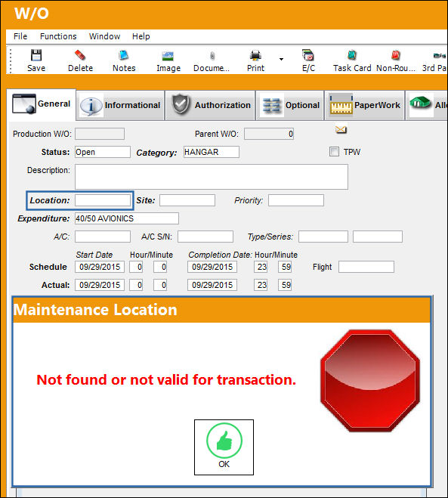Click the Image toolbar icon
This screenshot has height=498, width=448.
click(168, 56)
